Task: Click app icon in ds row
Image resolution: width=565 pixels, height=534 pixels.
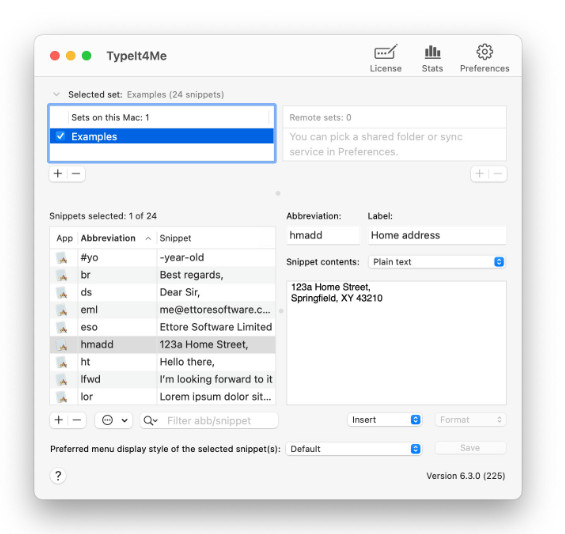Action: pos(62,292)
